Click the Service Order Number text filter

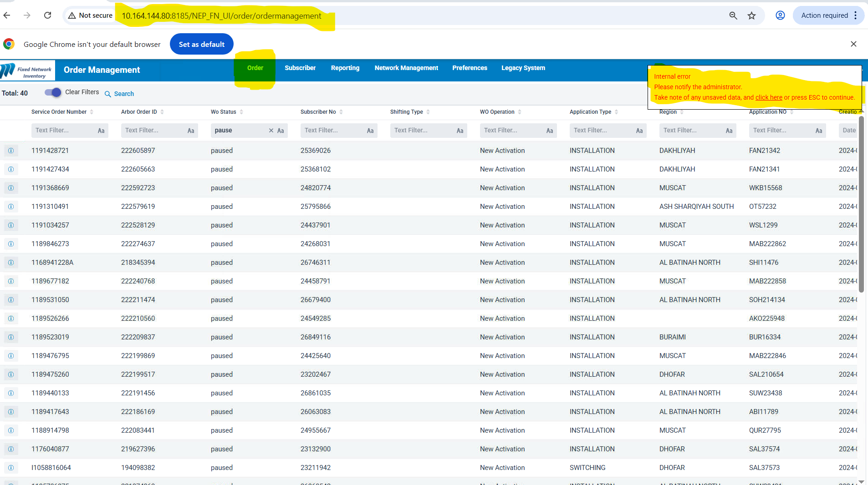click(64, 131)
